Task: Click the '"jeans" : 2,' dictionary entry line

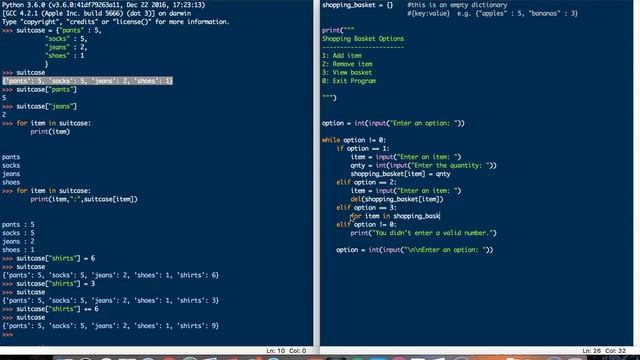Action: (66, 47)
